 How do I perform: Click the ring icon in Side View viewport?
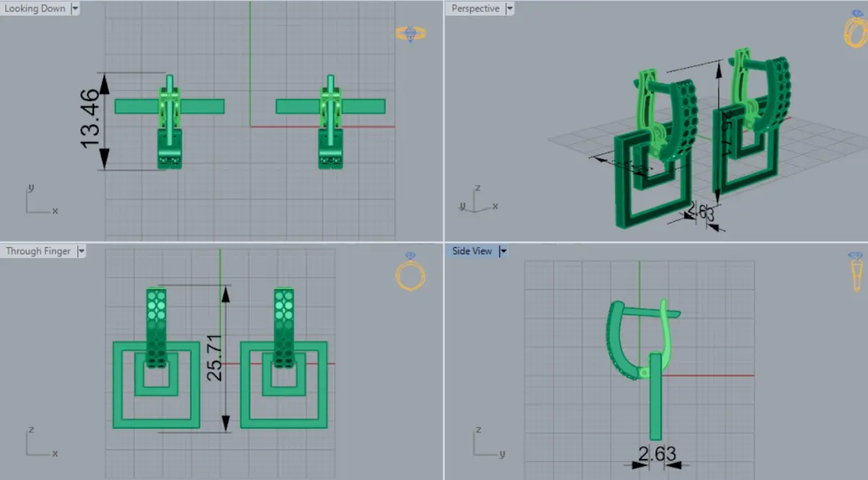tap(856, 273)
